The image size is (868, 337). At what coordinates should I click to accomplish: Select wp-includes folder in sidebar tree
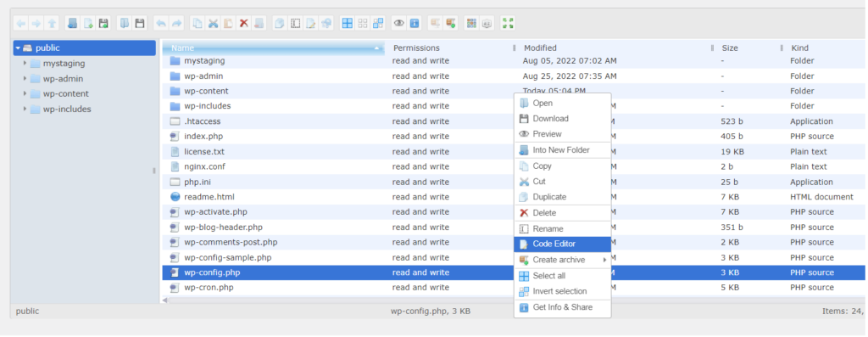[67, 110]
